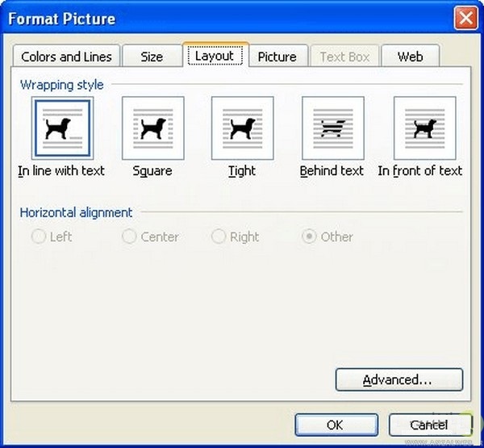Open the Advanced layout options
The height and width of the screenshot is (448, 484).
[x=398, y=379]
